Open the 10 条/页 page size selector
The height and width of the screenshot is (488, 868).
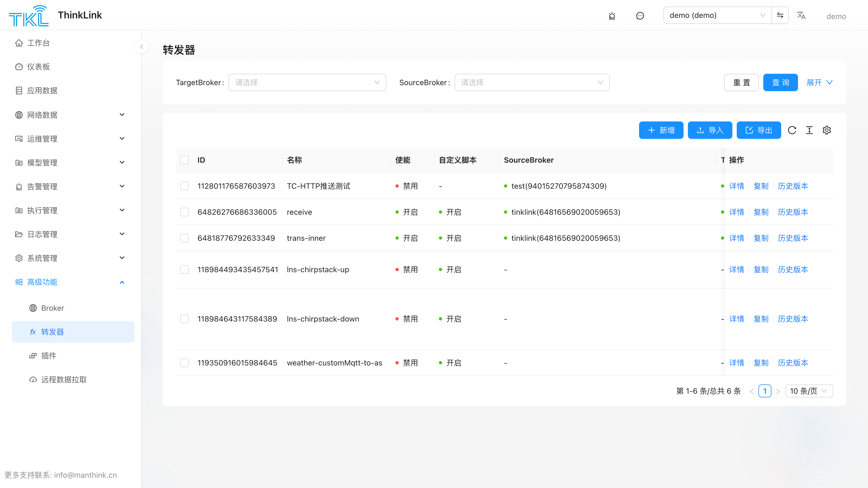click(809, 391)
